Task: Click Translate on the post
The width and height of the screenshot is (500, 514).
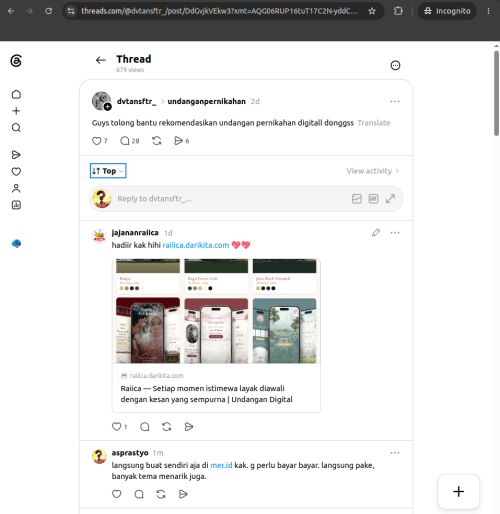Action: coord(374,123)
